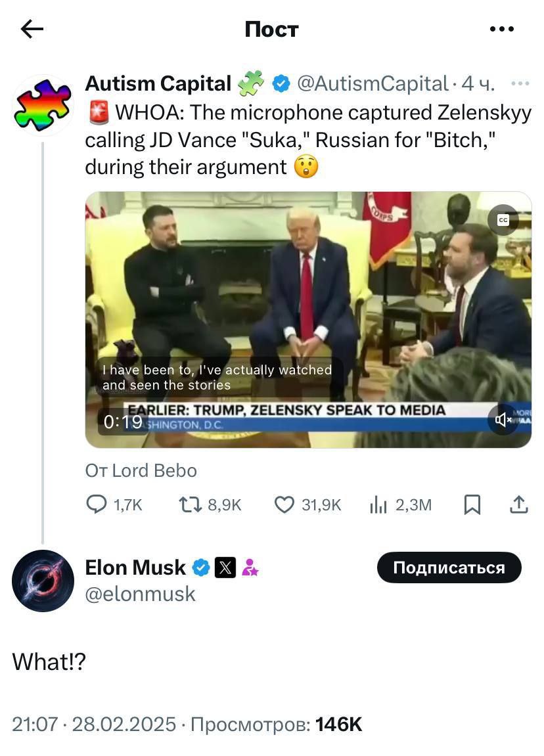Tap the X affiliation badge by Elon Musk

225,567
